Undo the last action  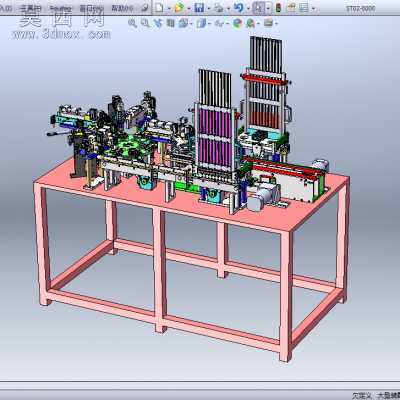point(238,7)
